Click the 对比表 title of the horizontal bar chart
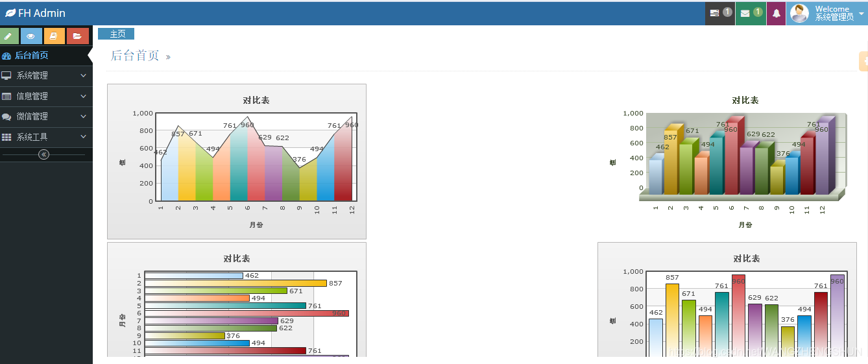The height and width of the screenshot is (364, 868). coord(237,258)
